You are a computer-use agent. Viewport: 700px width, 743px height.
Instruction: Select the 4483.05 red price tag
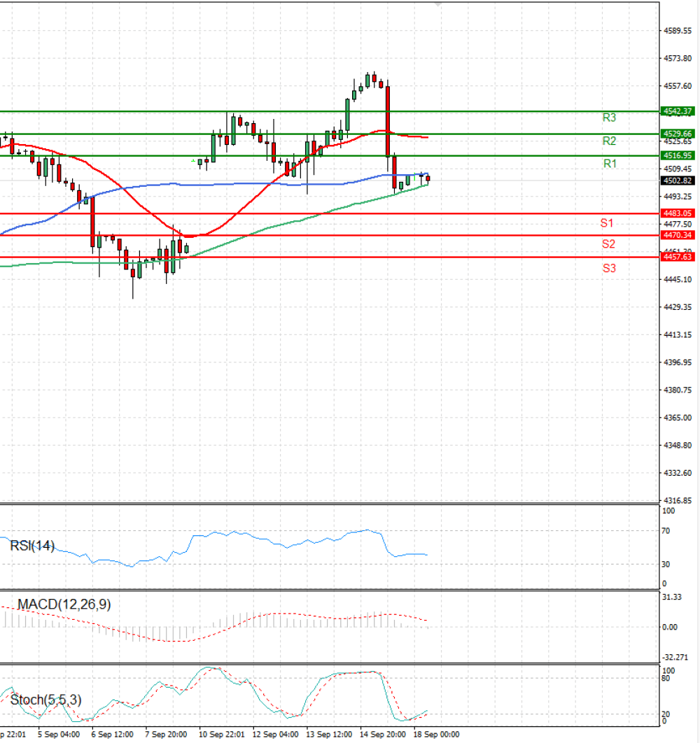tap(678, 213)
